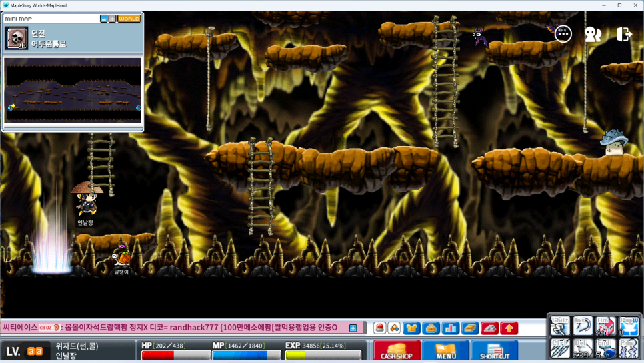Use the End quickslot blue potion
The image size is (644, 363).
tap(605, 348)
